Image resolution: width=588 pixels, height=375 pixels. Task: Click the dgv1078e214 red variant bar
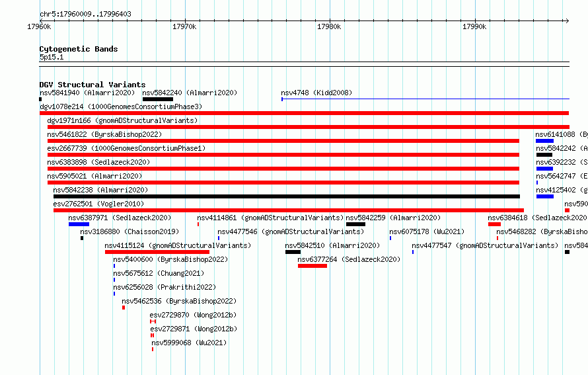click(304, 113)
